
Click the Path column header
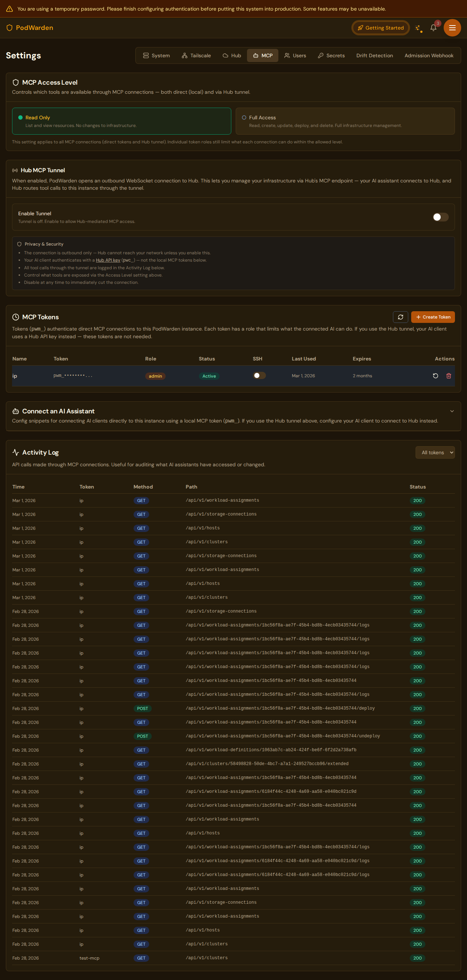click(x=191, y=487)
